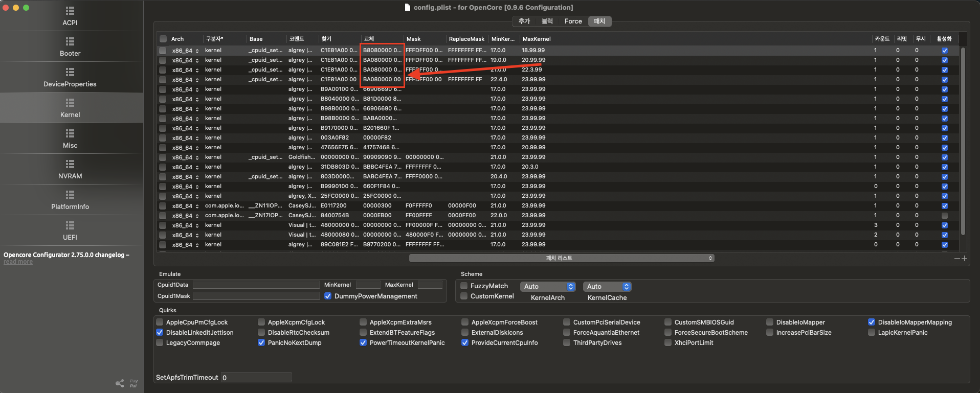Select the 18.99.99 MaxKernel cell
The height and width of the screenshot is (393, 980).
533,51
